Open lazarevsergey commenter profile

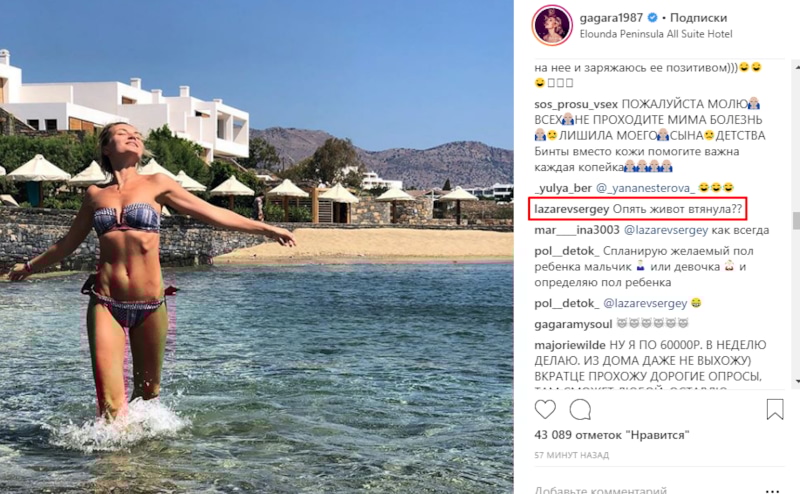coord(571,209)
